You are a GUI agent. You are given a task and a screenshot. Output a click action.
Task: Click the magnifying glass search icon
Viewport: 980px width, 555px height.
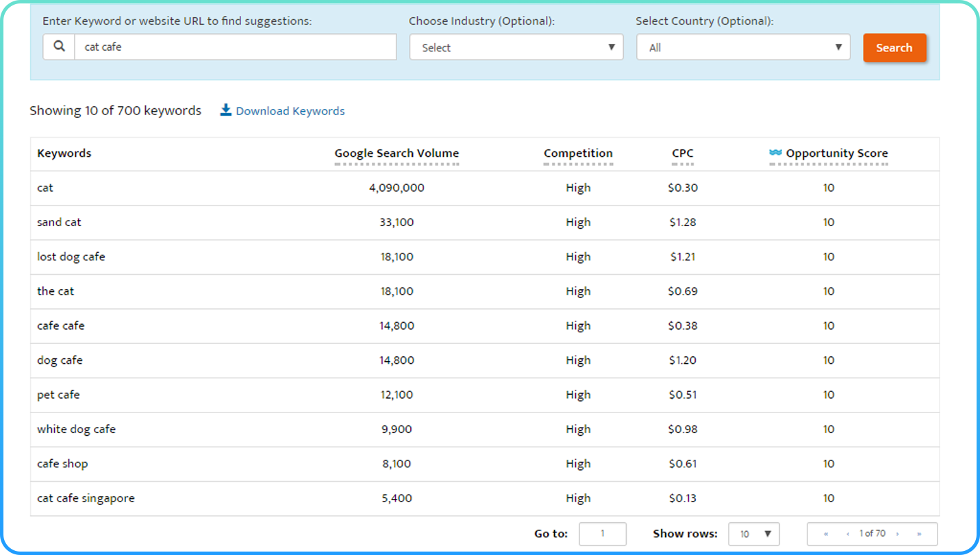point(60,47)
